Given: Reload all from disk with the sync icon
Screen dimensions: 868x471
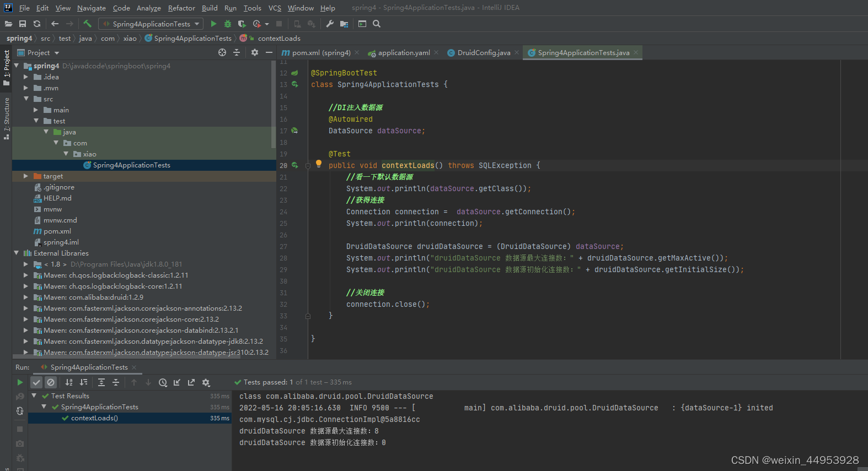Looking at the screenshot, I should click(x=37, y=24).
